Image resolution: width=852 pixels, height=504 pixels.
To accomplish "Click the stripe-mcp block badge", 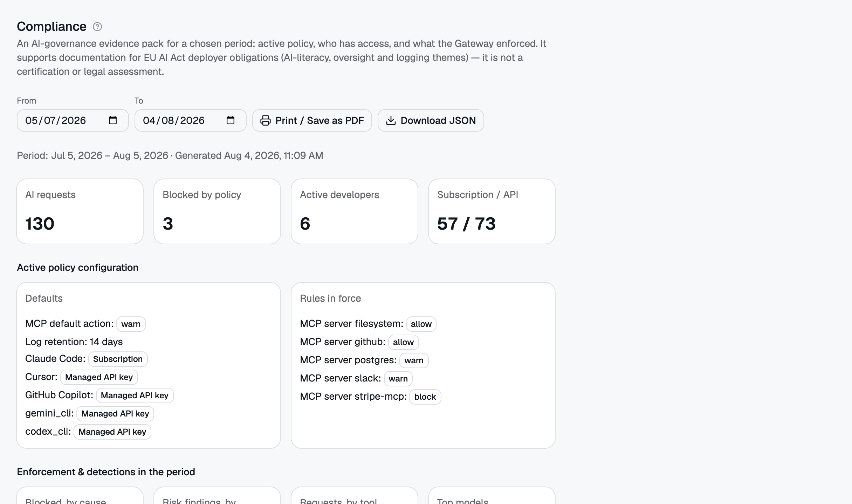I will click(425, 397).
